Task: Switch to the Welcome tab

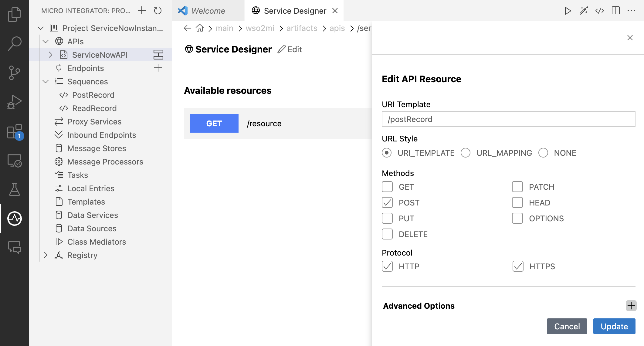Action: point(208,11)
